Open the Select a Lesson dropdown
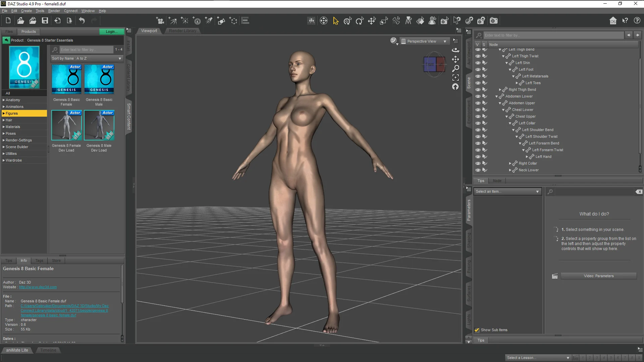 [538, 358]
